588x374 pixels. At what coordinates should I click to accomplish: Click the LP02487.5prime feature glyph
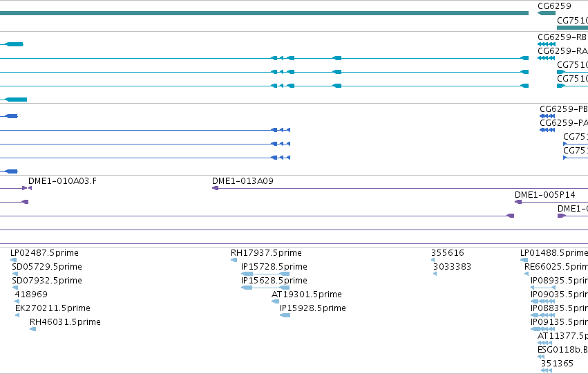[14, 260]
